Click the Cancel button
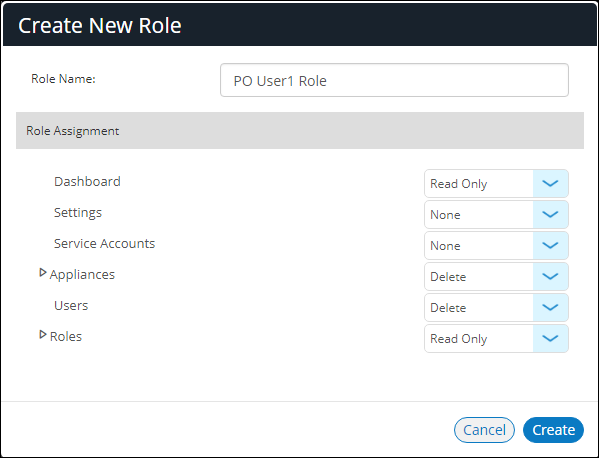 (484, 430)
